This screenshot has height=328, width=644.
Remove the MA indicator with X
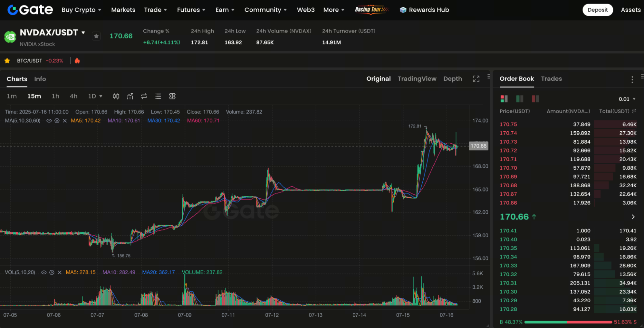point(65,121)
